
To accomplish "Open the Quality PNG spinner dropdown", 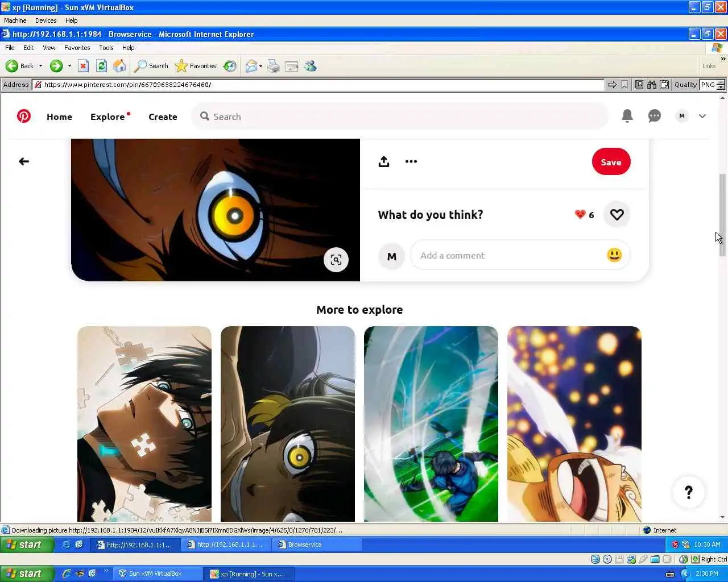I will coord(721,85).
